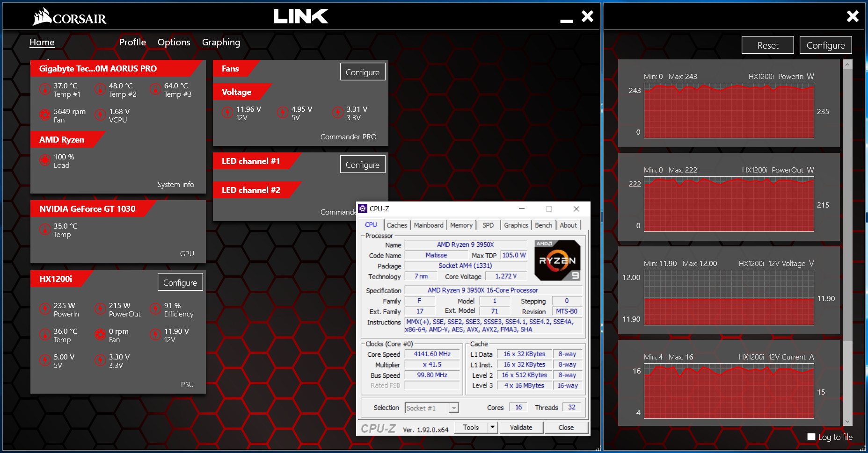Click the Temp #2 48.0 °C sensor icon
The height and width of the screenshot is (453, 868).
pyautogui.click(x=100, y=89)
